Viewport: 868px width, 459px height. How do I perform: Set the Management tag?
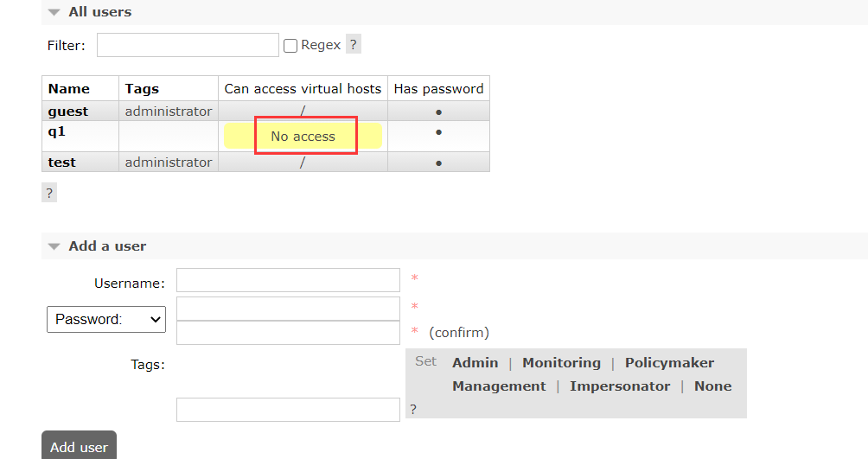(x=499, y=386)
